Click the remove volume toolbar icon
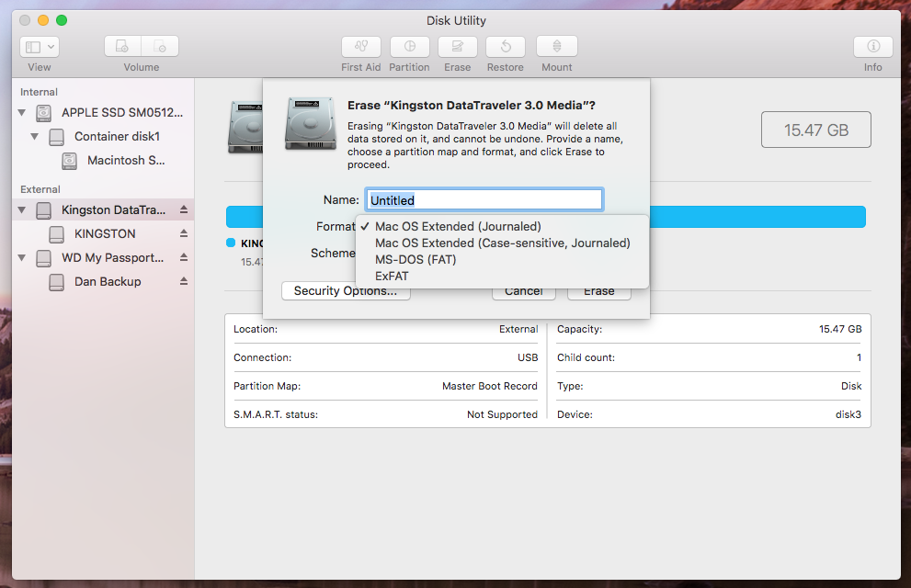Image resolution: width=911 pixels, height=588 pixels. point(160,47)
